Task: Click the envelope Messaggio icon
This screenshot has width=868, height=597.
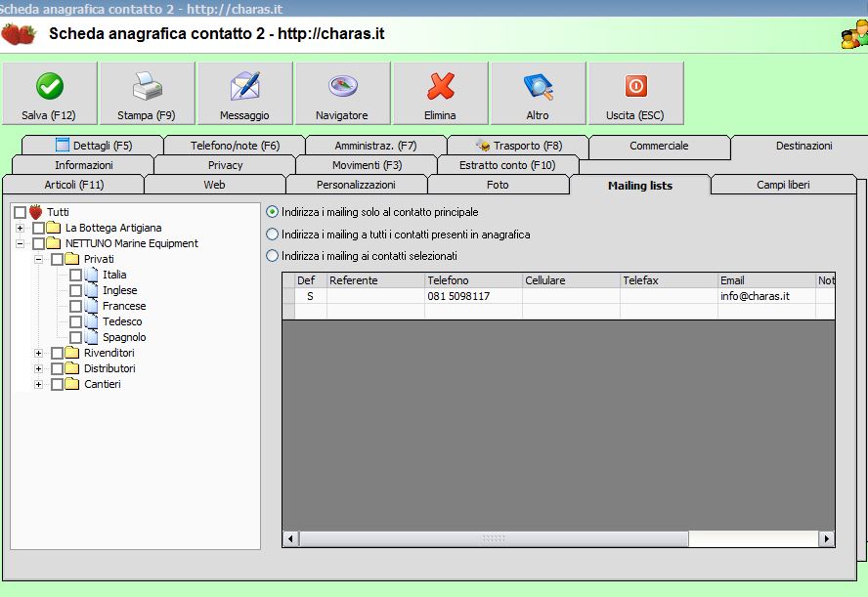Action: click(x=244, y=86)
